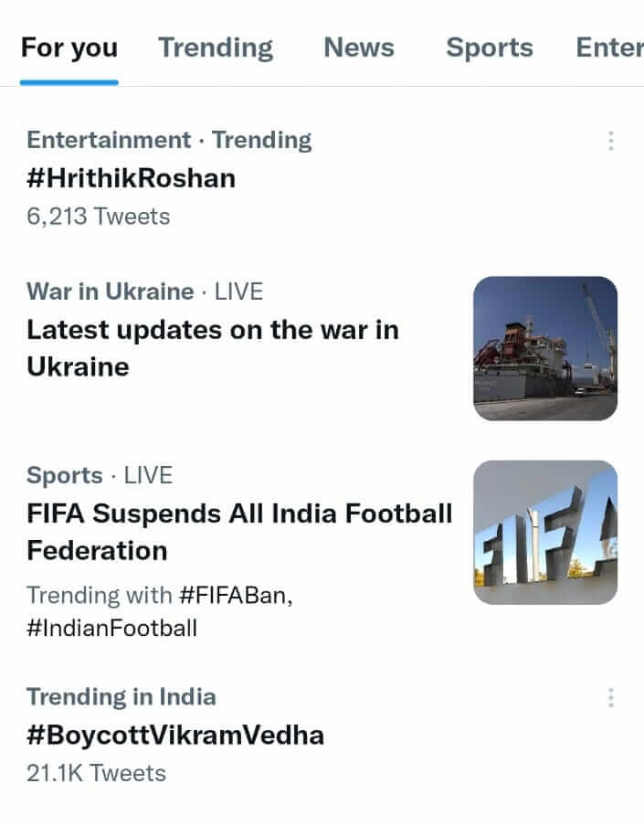
Task: Open the FIFA logo thumbnail
Action: [545, 532]
